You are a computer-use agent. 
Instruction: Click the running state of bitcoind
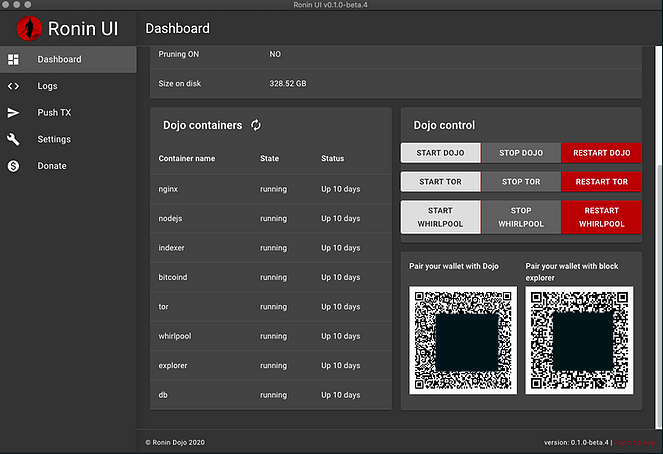point(273,277)
